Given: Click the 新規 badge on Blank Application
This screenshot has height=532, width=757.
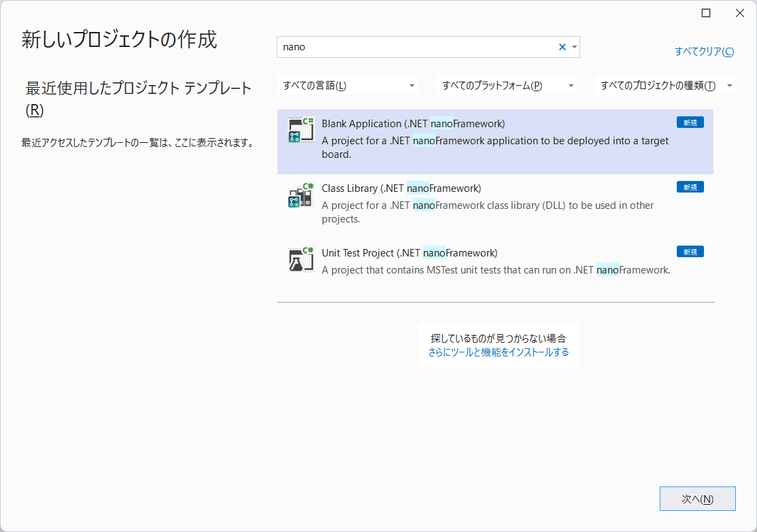Looking at the screenshot, I should click(x=690, y=122).
